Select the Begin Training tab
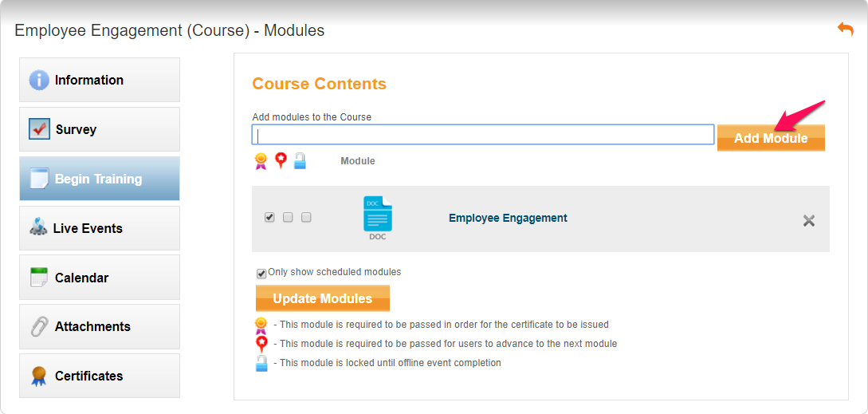This screenshot has height=414, width=868. pyautogui.click(x=100, y=179)
